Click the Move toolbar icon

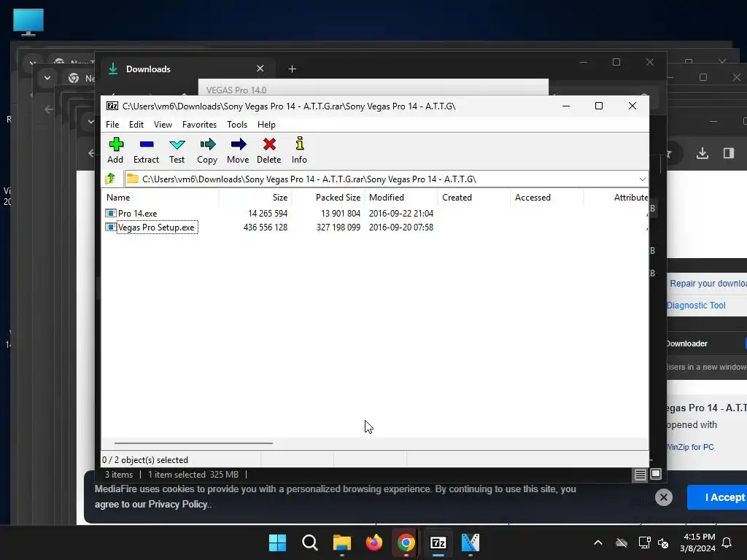point(239,144)
